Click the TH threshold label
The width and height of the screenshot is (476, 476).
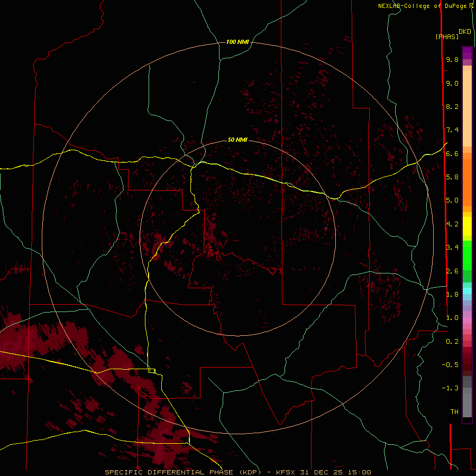[454, 412]
